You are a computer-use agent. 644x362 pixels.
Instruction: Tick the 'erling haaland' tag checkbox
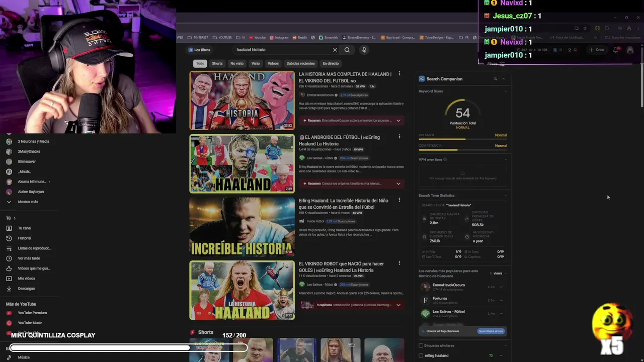pos(421,355)
